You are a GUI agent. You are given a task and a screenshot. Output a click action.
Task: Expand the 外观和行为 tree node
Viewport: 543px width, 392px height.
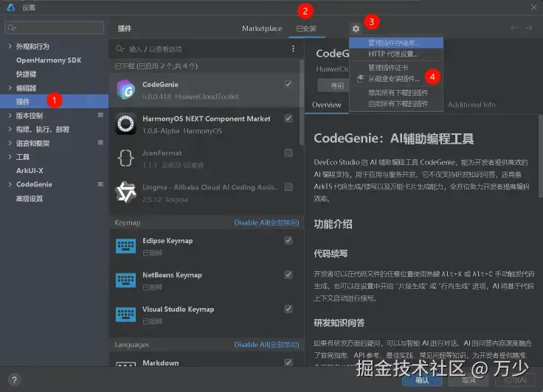tap(10, 46)
